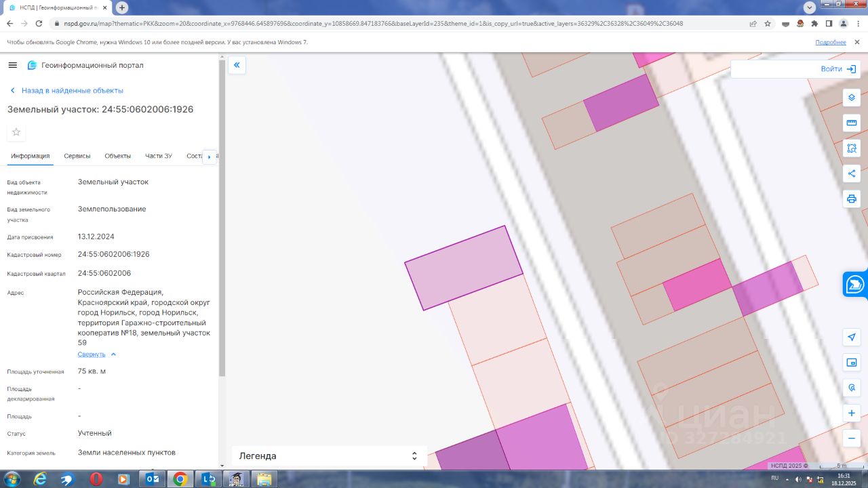
Task: Toggle Chrome side panel
Action: [829, 23]
